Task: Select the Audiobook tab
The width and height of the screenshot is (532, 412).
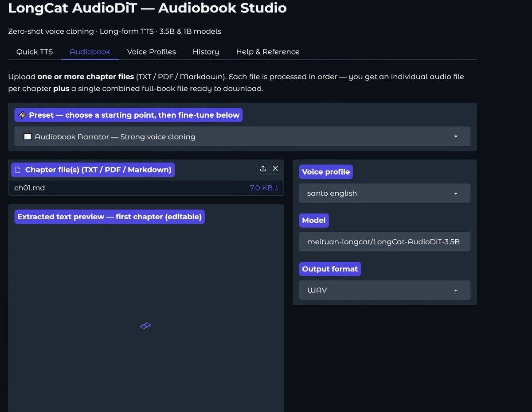Action: [x=90, y=52]
